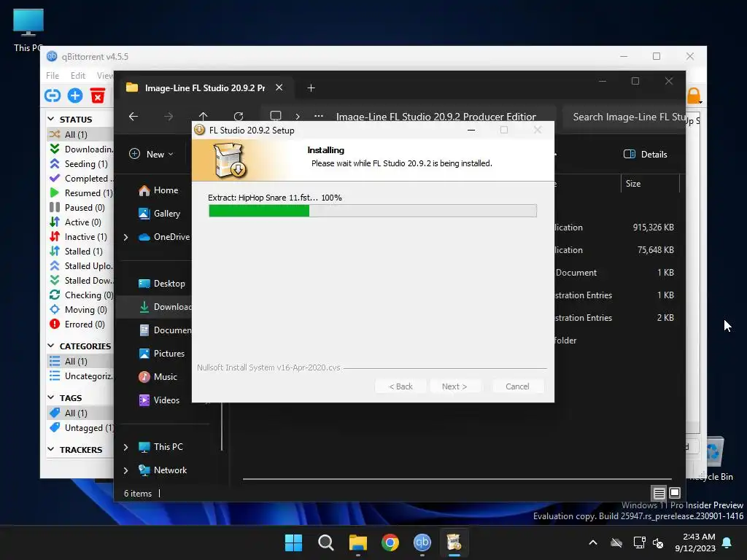Minimize the FL Studio Setup window
The height and width of the screenshot is (560, 747).
471,130
